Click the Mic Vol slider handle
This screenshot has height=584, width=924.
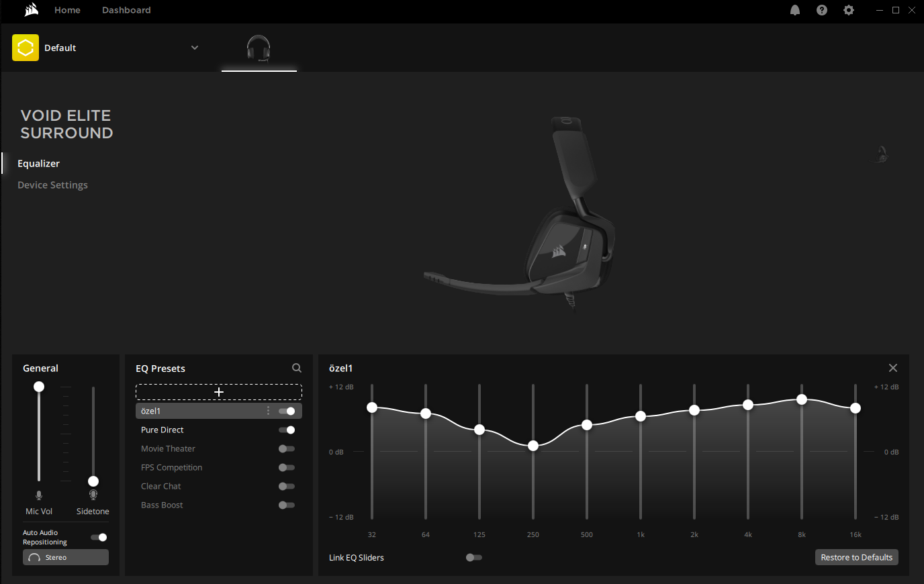[x=39, y=387]
